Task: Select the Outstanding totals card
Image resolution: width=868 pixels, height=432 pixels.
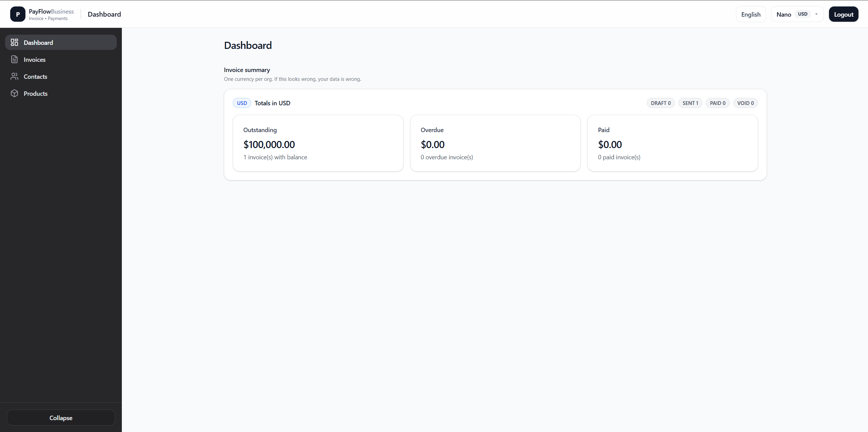Action: tap(318, 143)
